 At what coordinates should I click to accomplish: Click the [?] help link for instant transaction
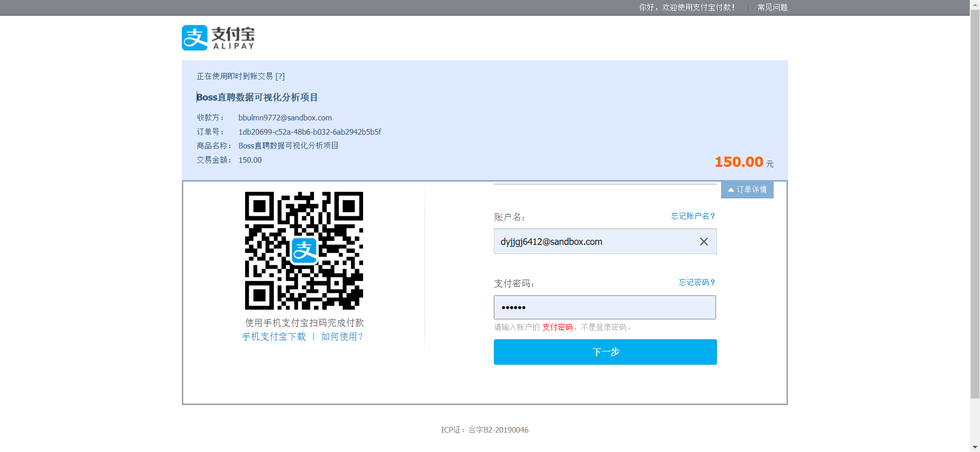pyautogui.click(x=280, y=76)
